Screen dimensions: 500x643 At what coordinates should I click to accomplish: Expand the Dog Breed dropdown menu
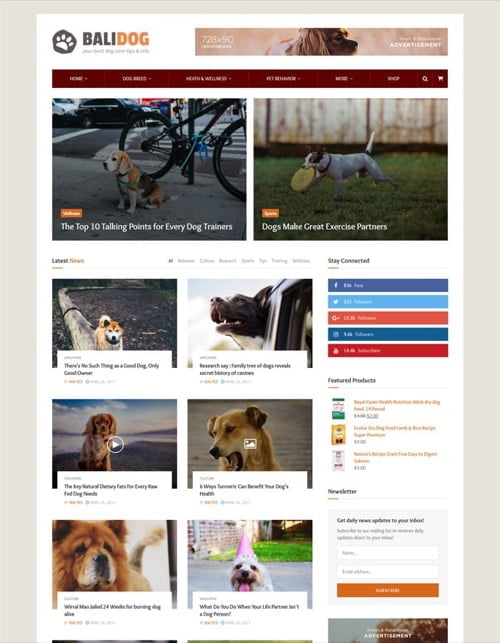(x=137, y=79)
